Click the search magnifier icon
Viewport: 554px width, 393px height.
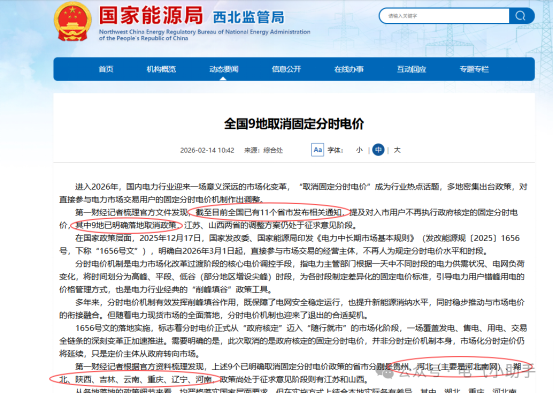coord(520,16)
